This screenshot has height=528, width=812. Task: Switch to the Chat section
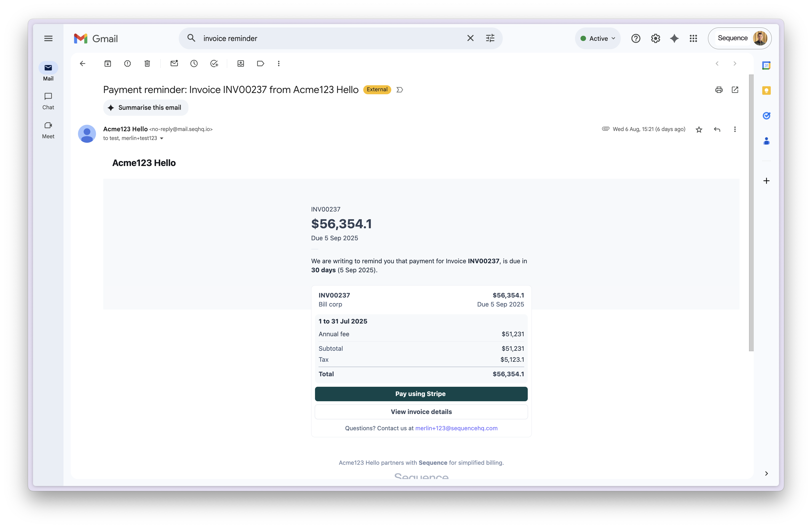48,100
